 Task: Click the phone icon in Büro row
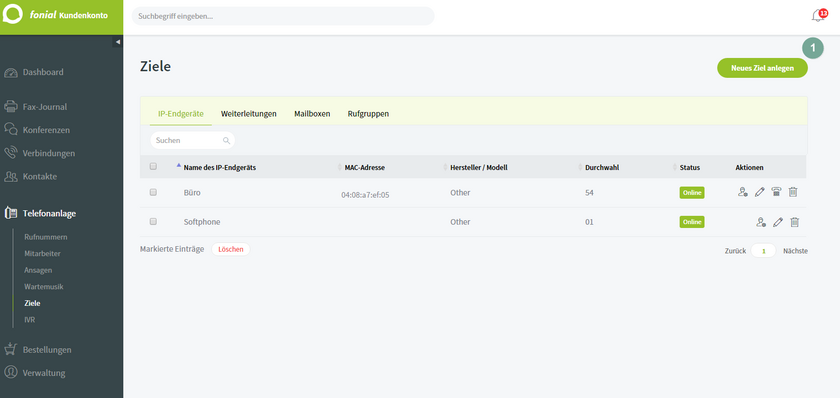click(x=776, y=192)
